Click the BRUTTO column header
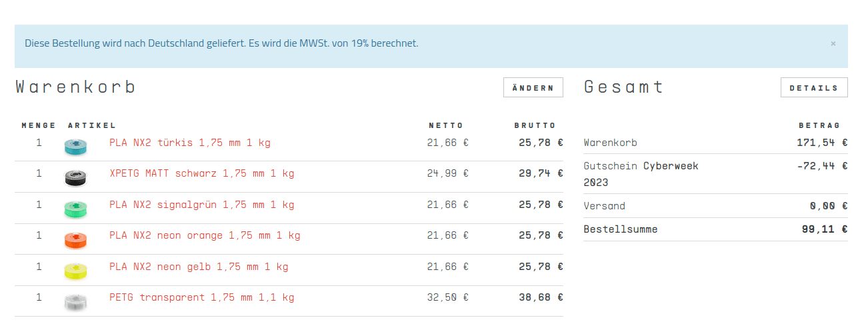Image resolution: width=868 pixels, height=328 pixels. pyautogui.click(x=535, y=125)
